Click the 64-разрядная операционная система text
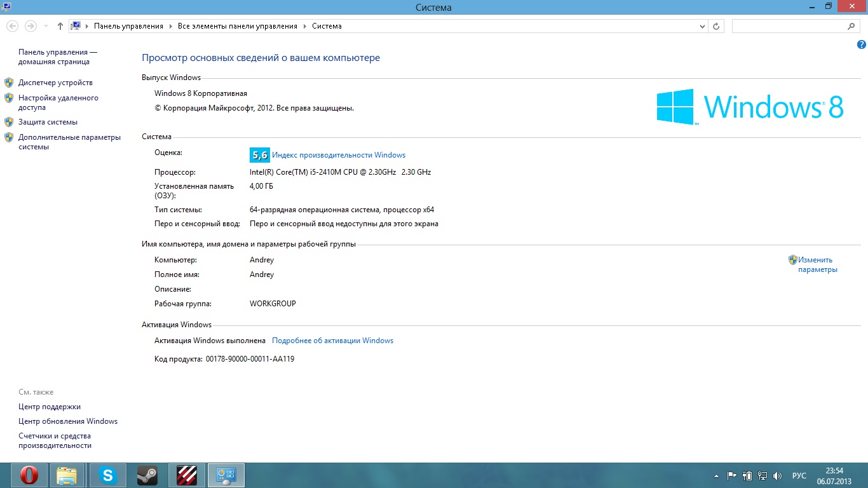The width and height of the screenshot is (868, 488). point(342,210)
